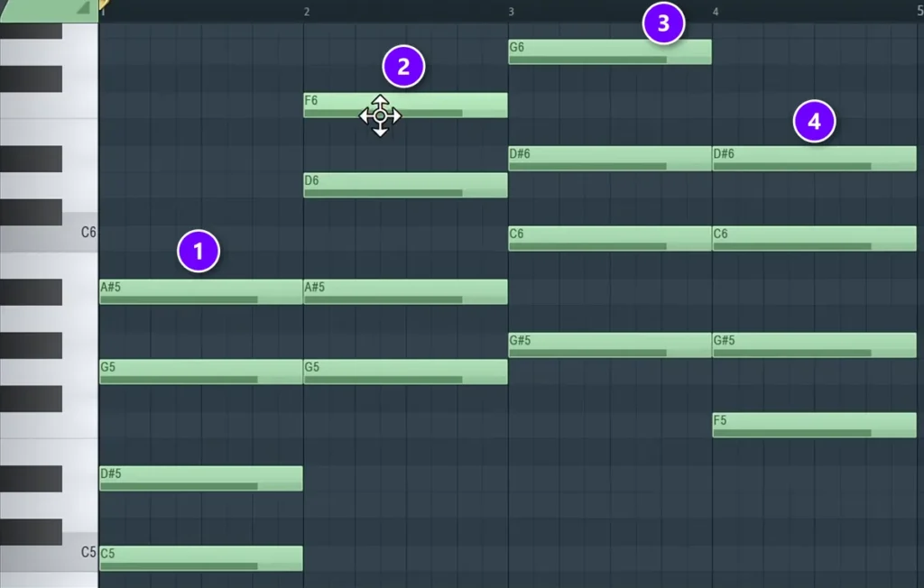Image resolution: width=924 pixels, height=588 pixels.
Task: Click the playhead marker at bar 1
Action: click(x=105, y=5)
